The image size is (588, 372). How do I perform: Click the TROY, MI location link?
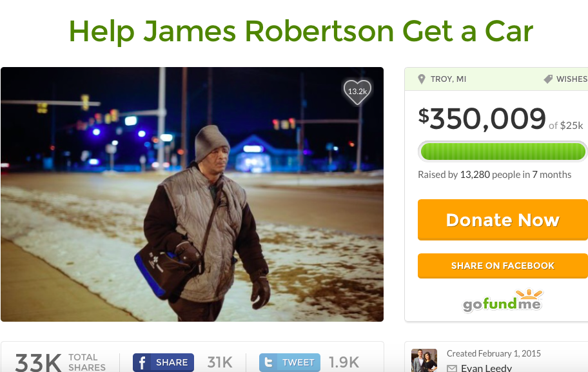(x=448, y=79)
